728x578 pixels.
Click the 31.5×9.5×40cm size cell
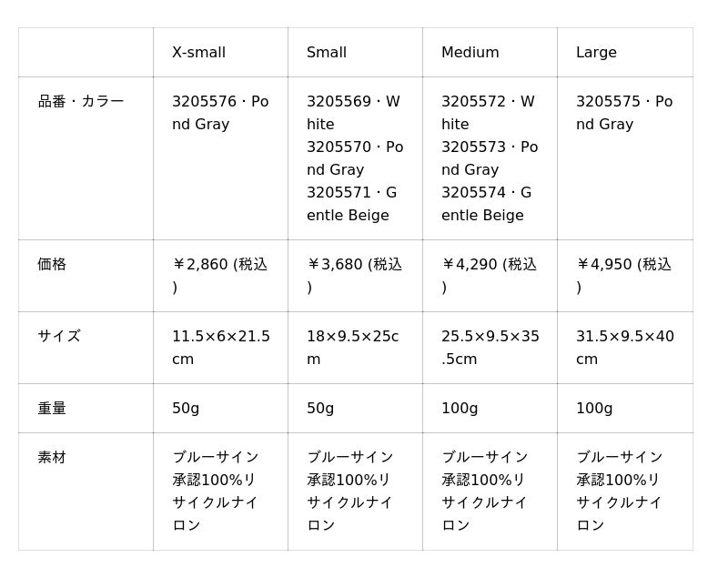(625, 348)
